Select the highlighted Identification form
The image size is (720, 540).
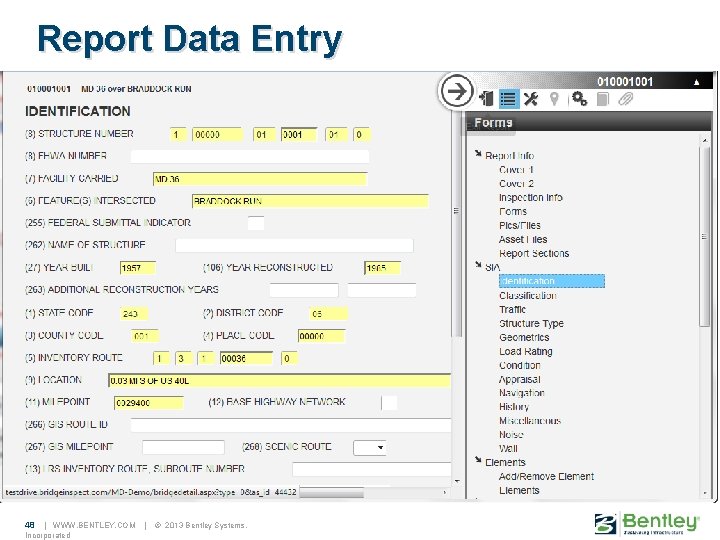coord(551,281)
